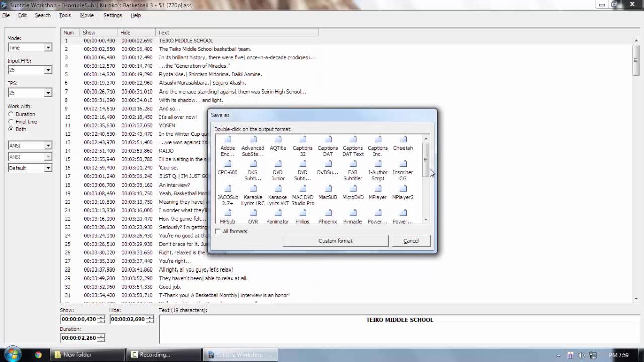Select the Karaoke Lyrics LRC format

tap(253, 196)
